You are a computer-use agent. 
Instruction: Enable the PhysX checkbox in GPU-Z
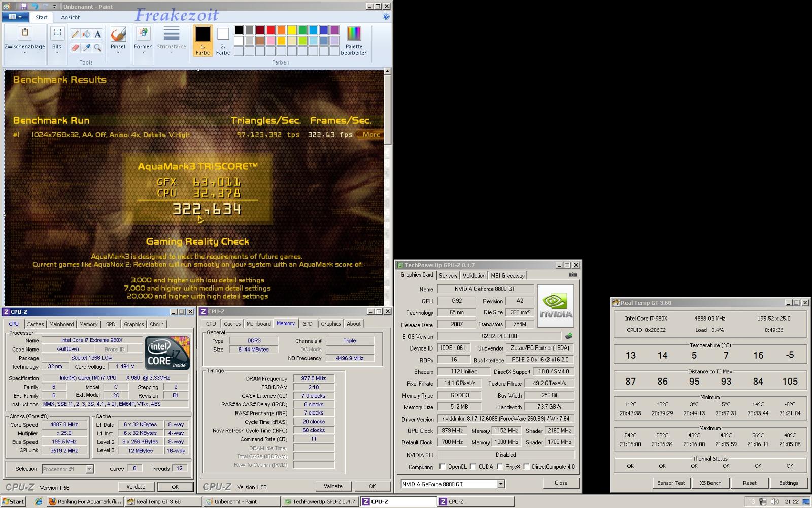[x=500, y=466]
